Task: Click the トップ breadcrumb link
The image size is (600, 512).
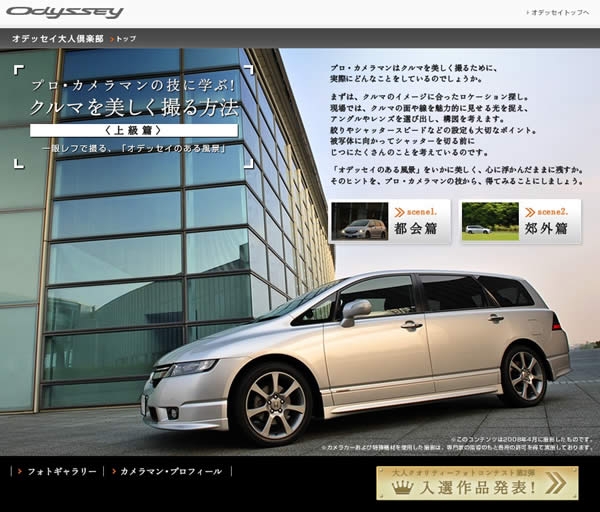Action: coord(127,38)
